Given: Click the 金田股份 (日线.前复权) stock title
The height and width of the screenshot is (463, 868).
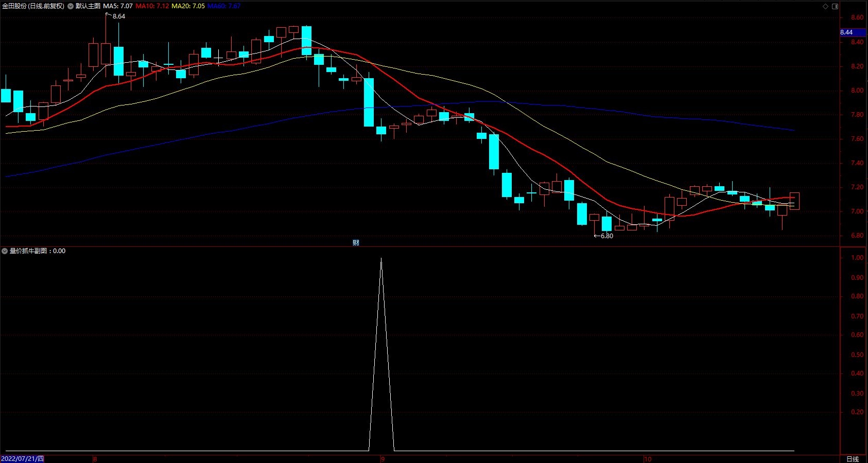Looking at the screenshot, I should 33,6.
